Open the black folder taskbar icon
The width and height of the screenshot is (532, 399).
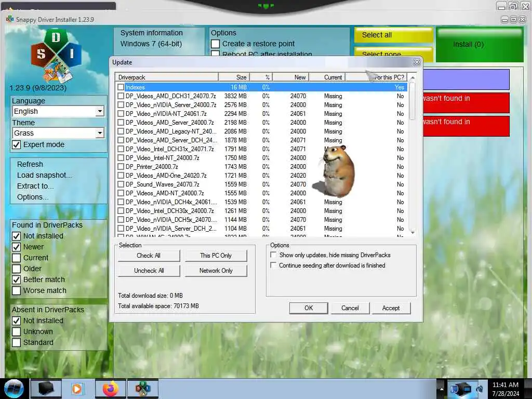(x=46, y=389)
